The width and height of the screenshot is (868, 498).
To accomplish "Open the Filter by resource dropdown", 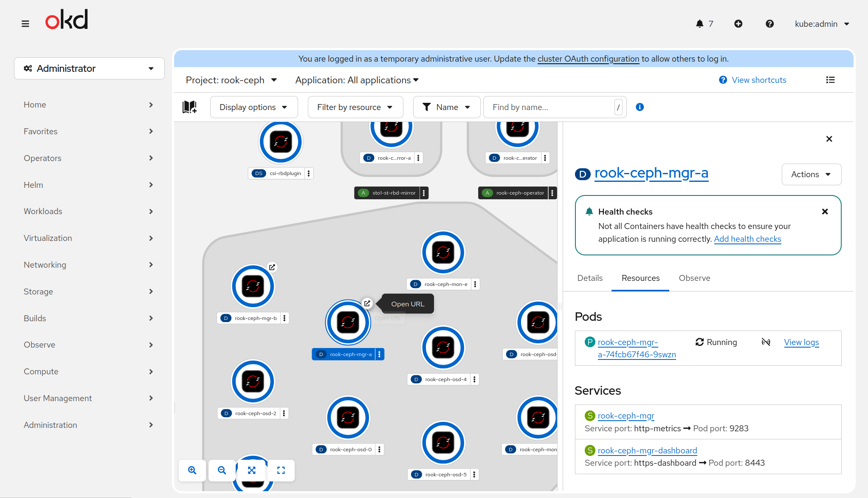I will pos(355,107).
